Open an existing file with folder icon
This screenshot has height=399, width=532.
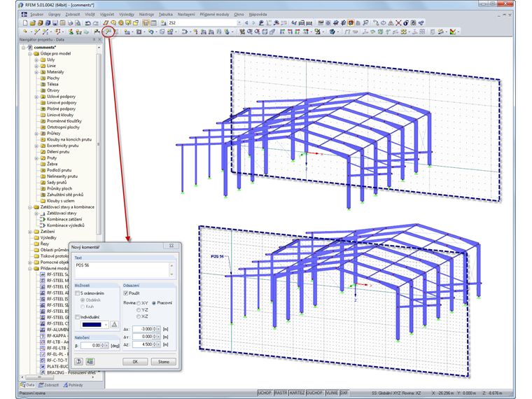pyautogui.click(x=33, y=22)
